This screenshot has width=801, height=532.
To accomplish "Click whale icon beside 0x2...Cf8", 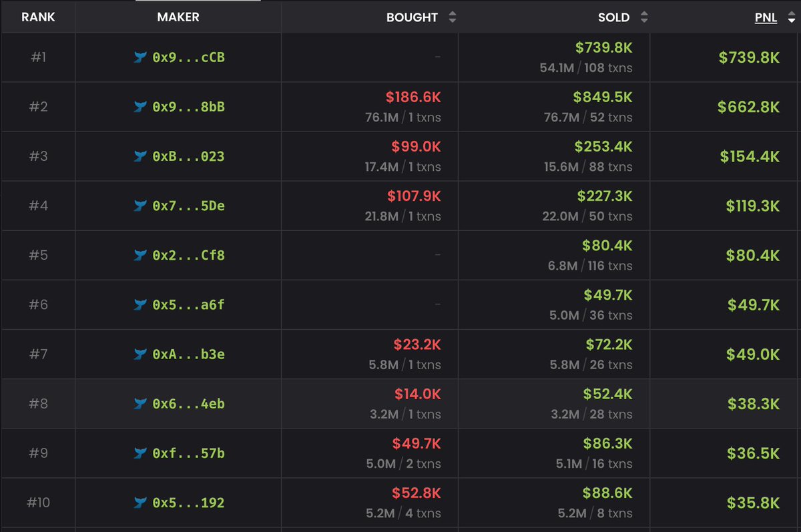I will pos(140,255).
